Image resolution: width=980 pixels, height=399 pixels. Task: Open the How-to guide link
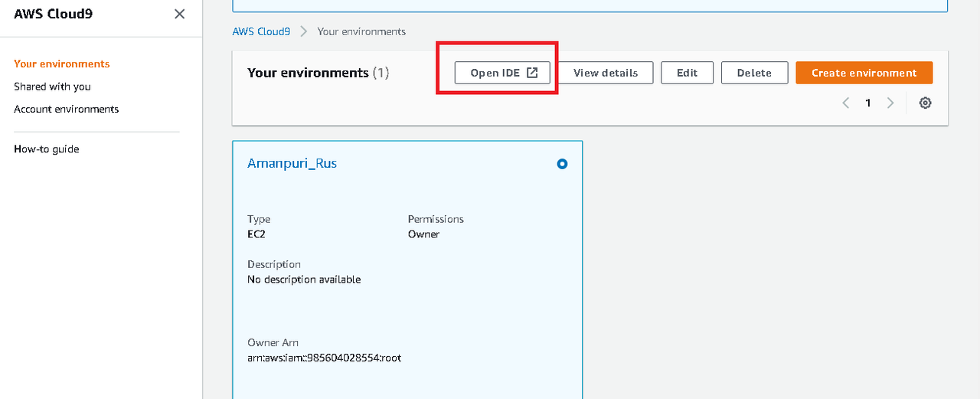coord(47,149)
